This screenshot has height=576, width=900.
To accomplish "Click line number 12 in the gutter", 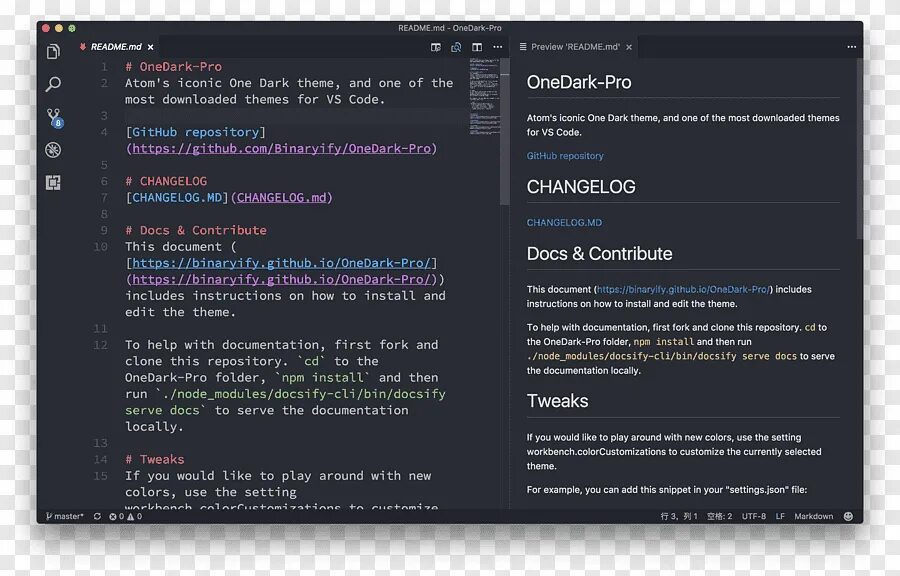I will [x=100, y=345].
